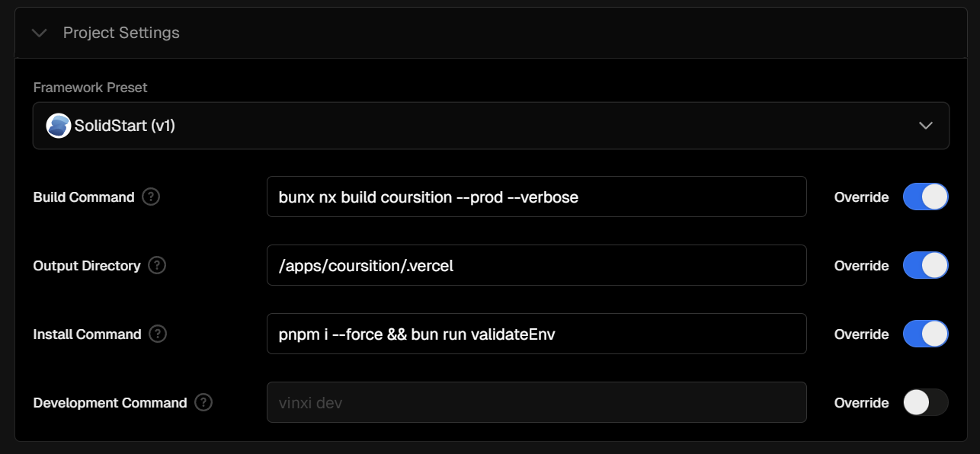Click the Build Command input field
This screenshot has width=980, height=454.
click(x=536, y=197)
